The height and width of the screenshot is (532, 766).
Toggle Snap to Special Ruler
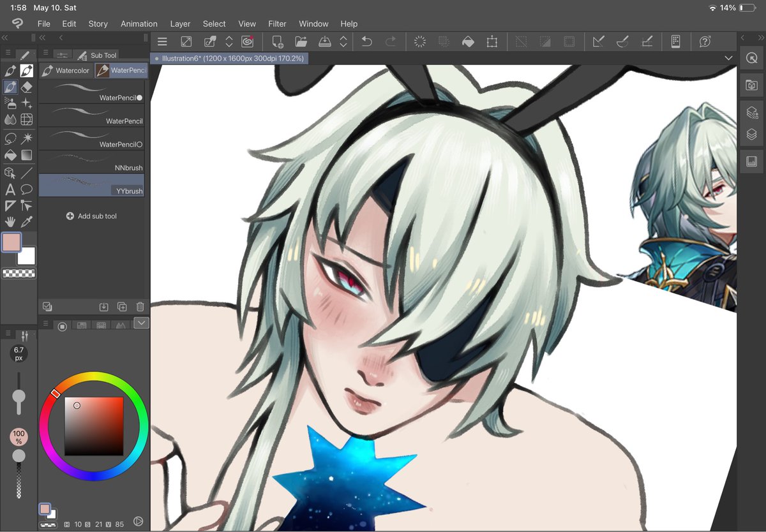(622, 41)
